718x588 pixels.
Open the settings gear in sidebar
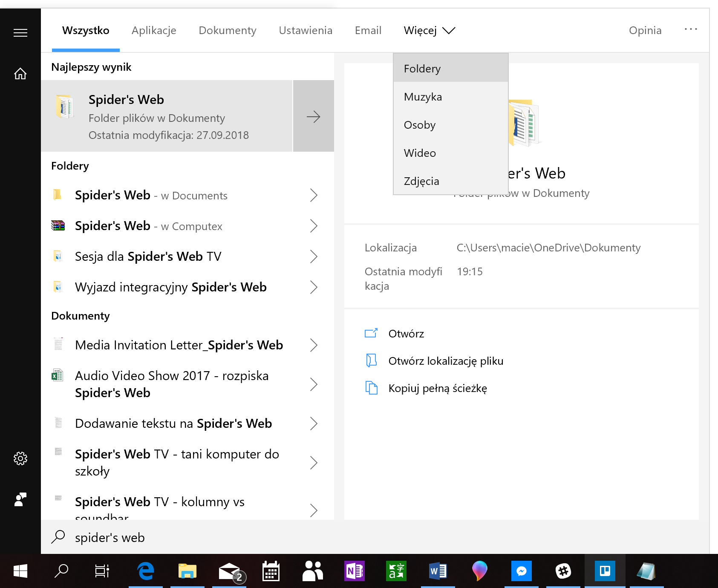pyautogui.click(x=20, y=458)
